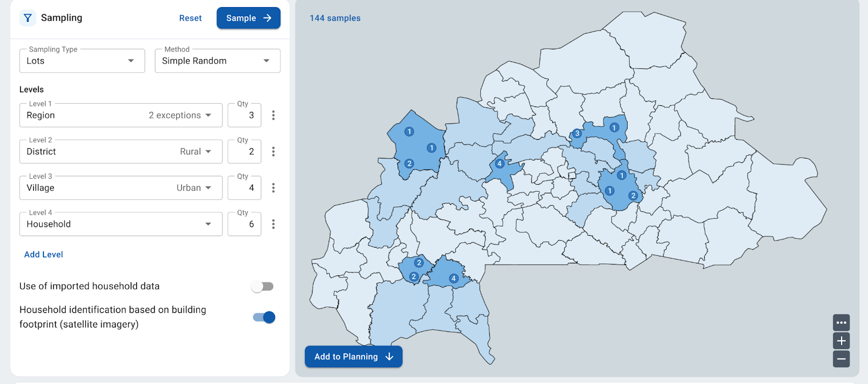Click the Sample button
This screenshot has height=384, width=868.
coord(248,18)
